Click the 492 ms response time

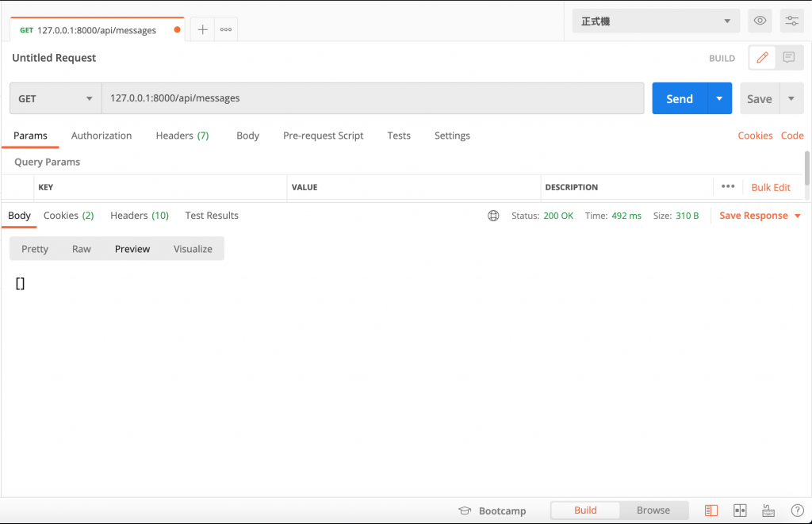[626, 216]
